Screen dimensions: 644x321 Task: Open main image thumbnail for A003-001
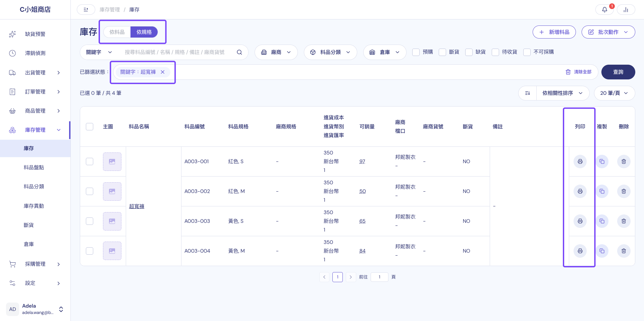coord(112,162)
